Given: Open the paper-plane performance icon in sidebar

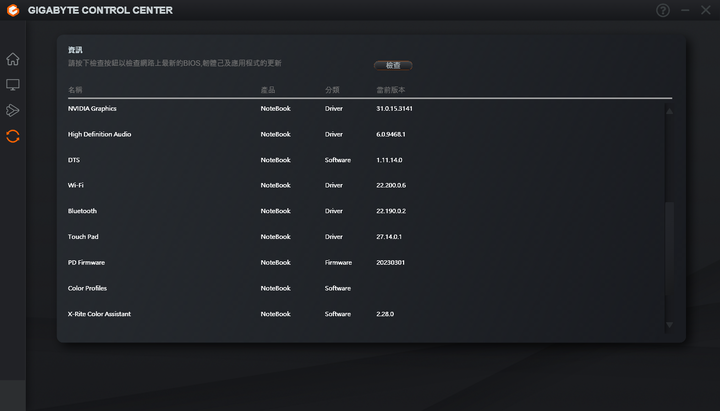Looking at the screenshot, I should (13, 110).
